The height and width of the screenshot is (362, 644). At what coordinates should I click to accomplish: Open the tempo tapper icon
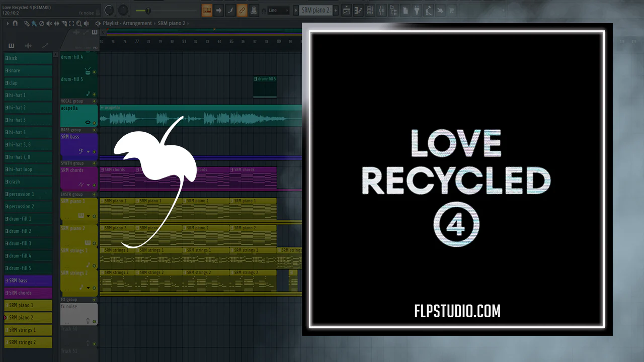click(428, 10)
